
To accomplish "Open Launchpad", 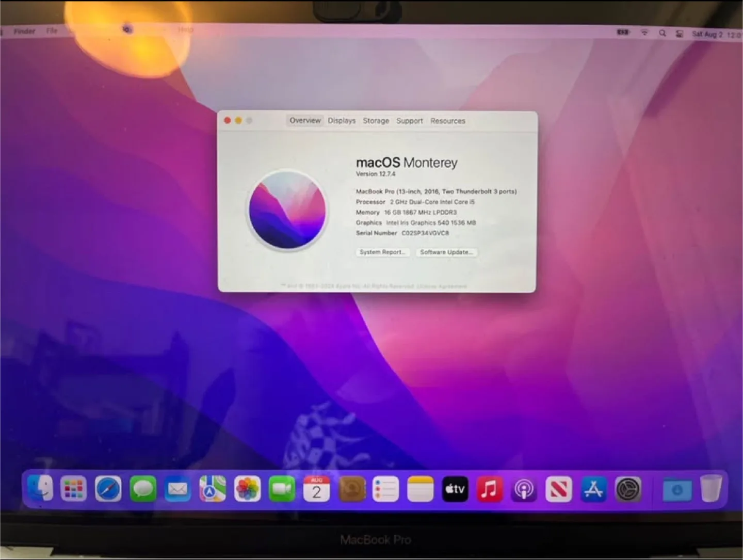I will tap(73, 489).
